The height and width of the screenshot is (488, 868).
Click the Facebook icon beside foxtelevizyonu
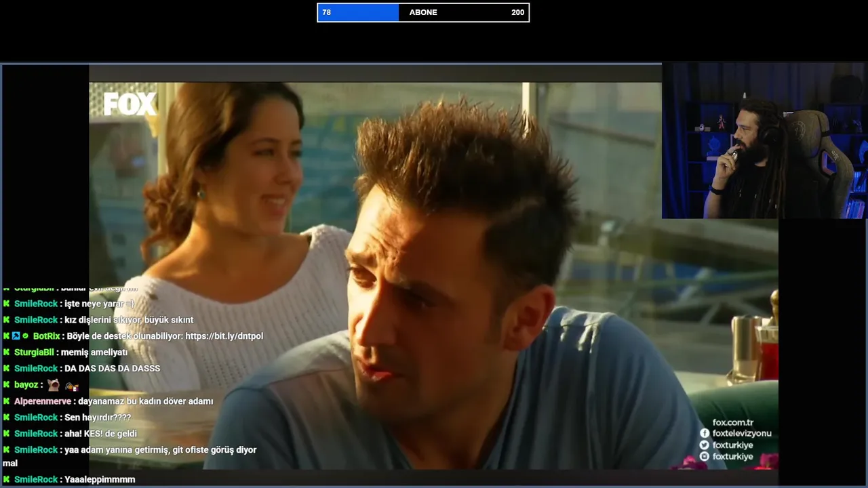click(705, 434)
